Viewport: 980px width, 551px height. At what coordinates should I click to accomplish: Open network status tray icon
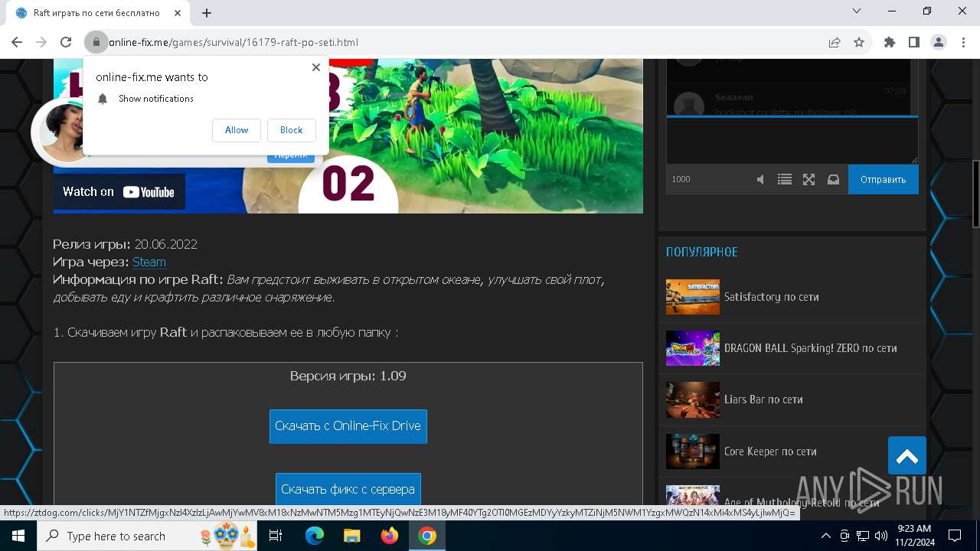tap(863, 536)
